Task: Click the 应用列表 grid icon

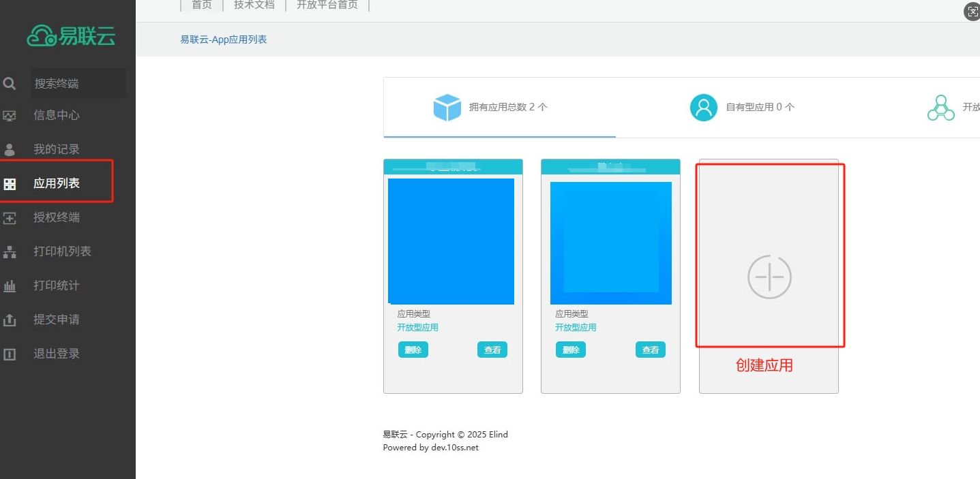Action: (10, 184)
